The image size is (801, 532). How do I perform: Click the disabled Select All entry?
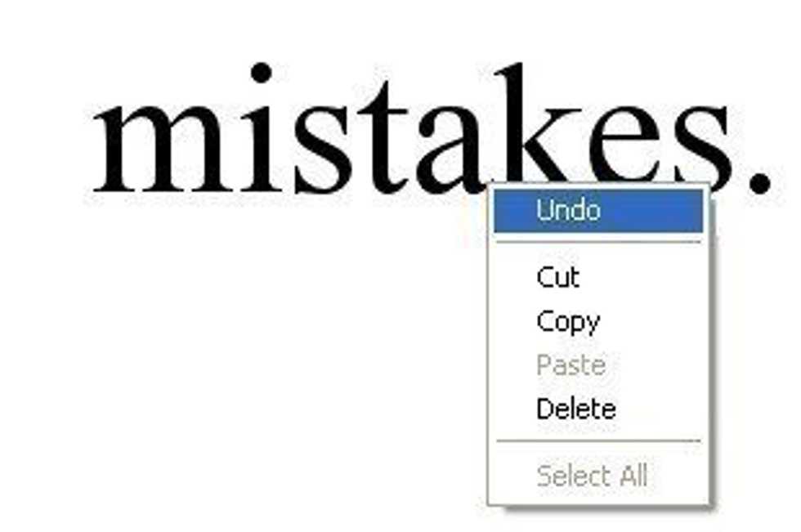click(598, 476)
